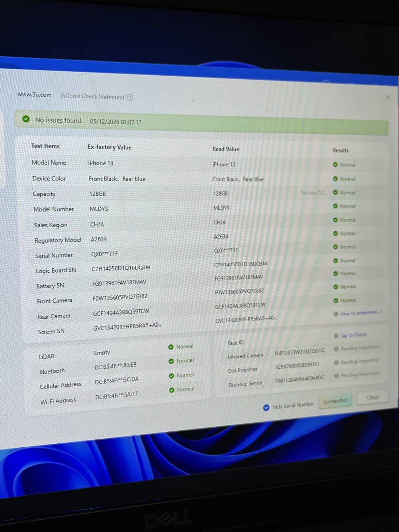399x532 pixels.
Task: Click the Normal check icon in Sales Region row
Action: point(335,220)
